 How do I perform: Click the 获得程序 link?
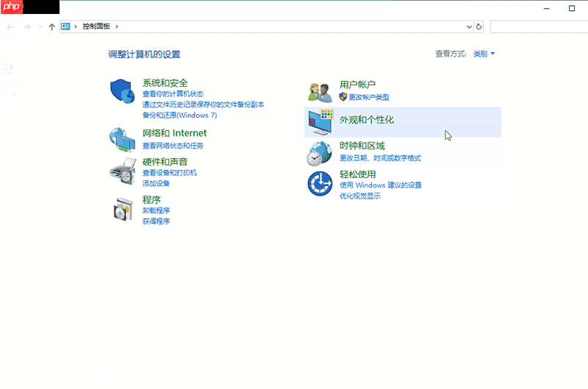pyautogui.click(x=156, y=221)
